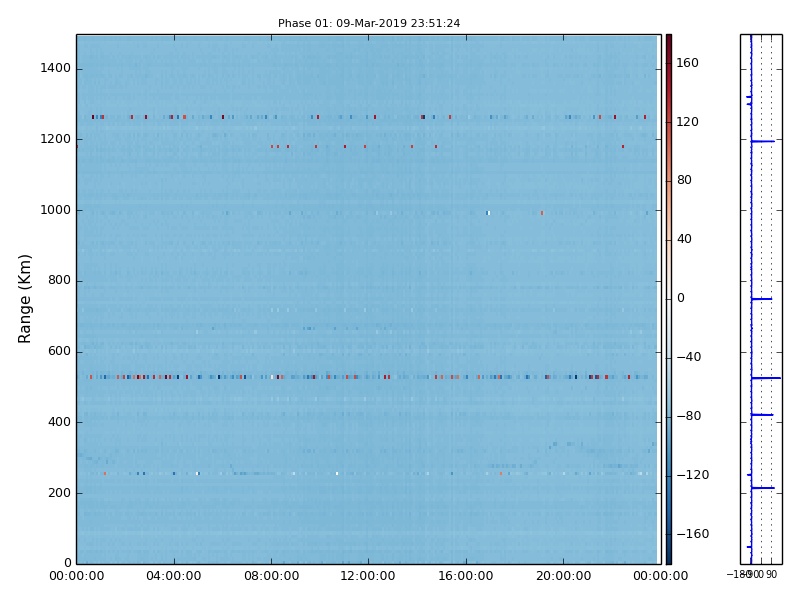Click the x-axis tick label 20:00:00
Screen dimensions: 800x600
click(x=563, y=576)
